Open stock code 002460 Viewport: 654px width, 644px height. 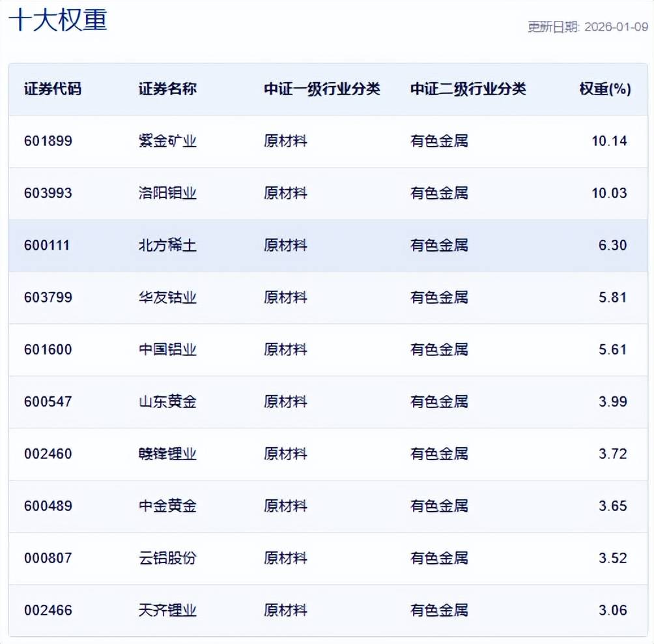48,454
